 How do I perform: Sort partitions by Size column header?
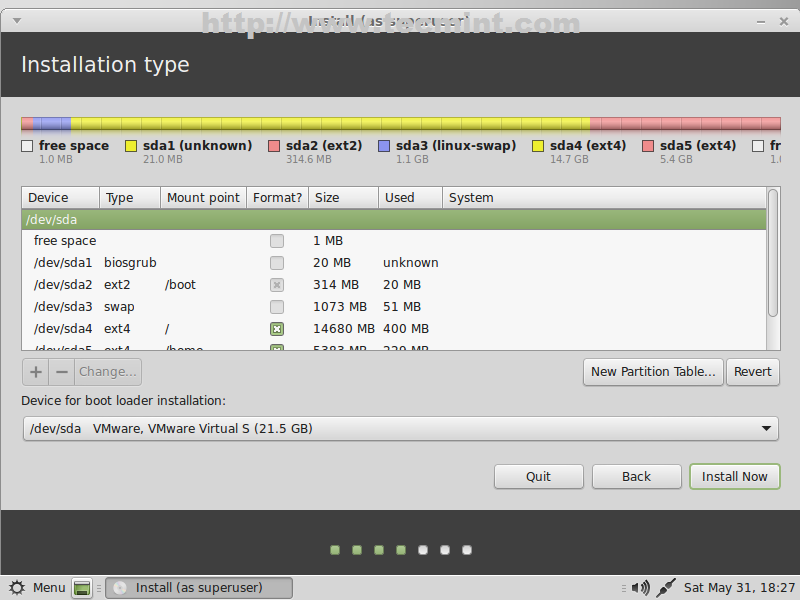tap(343, 198)
